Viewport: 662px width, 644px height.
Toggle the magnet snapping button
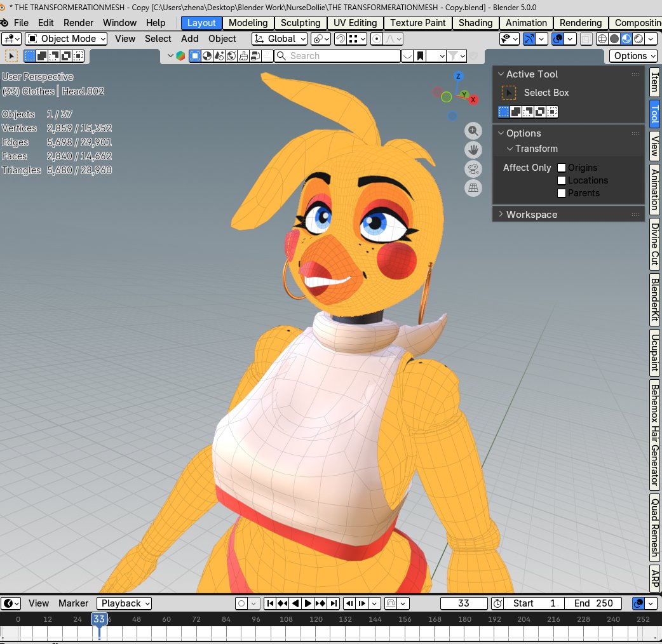(341, 39)
